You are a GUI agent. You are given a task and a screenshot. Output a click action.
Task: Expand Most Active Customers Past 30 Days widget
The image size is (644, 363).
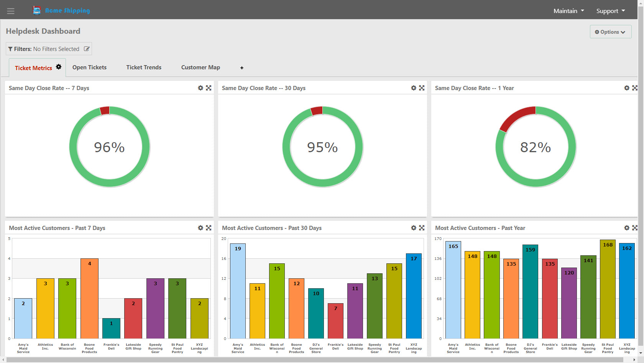[422, 228]
